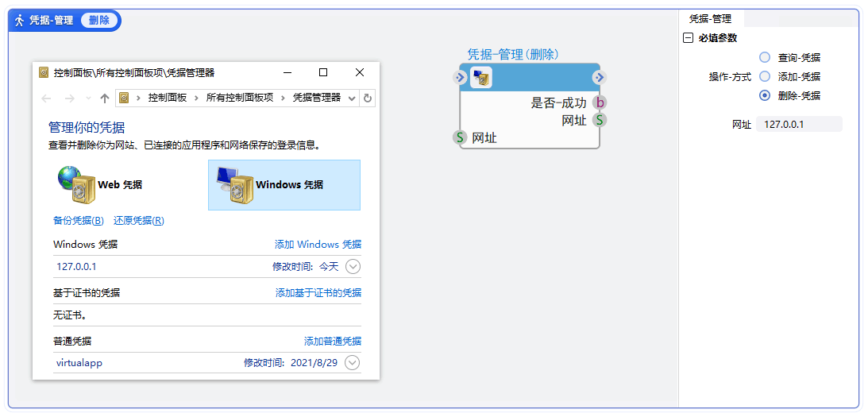This screenshot has height=417, width=868.
Task: Click the 网址 string output port
Action: pos(600,120)
